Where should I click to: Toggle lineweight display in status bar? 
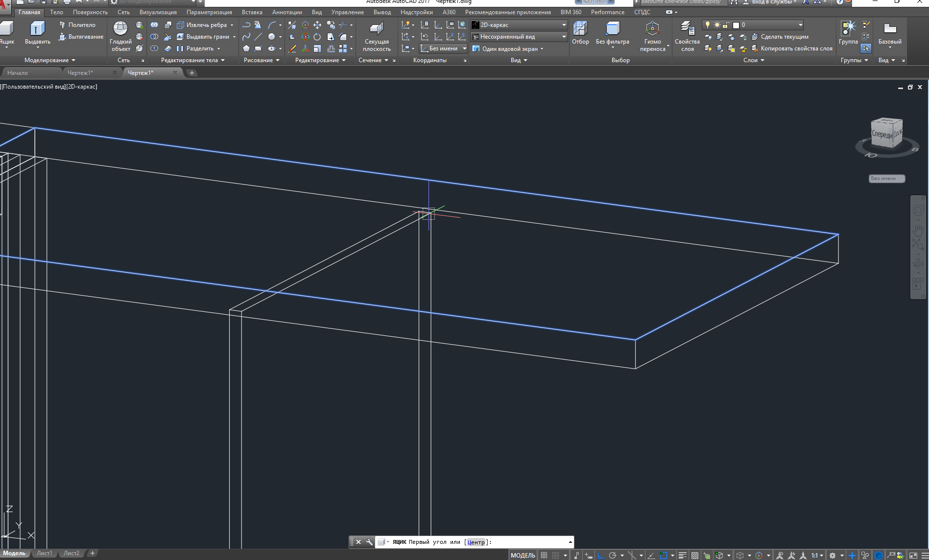coord(682,555)
